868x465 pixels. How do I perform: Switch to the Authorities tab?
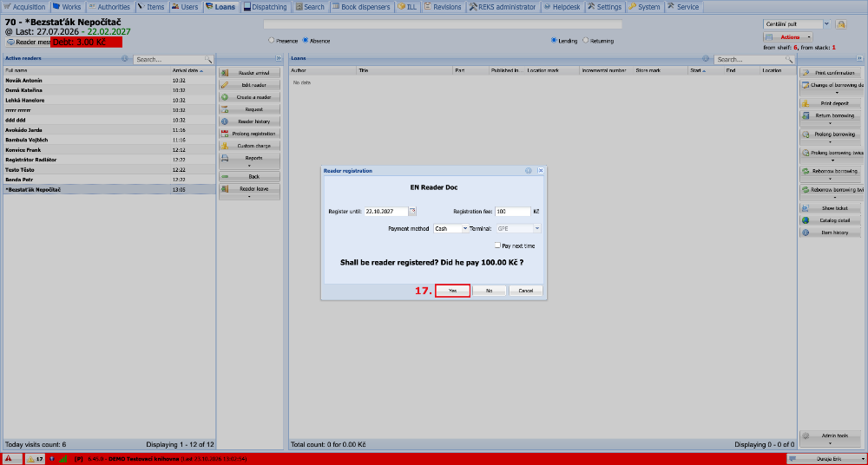pyautogui.click(x=109, y=7)
